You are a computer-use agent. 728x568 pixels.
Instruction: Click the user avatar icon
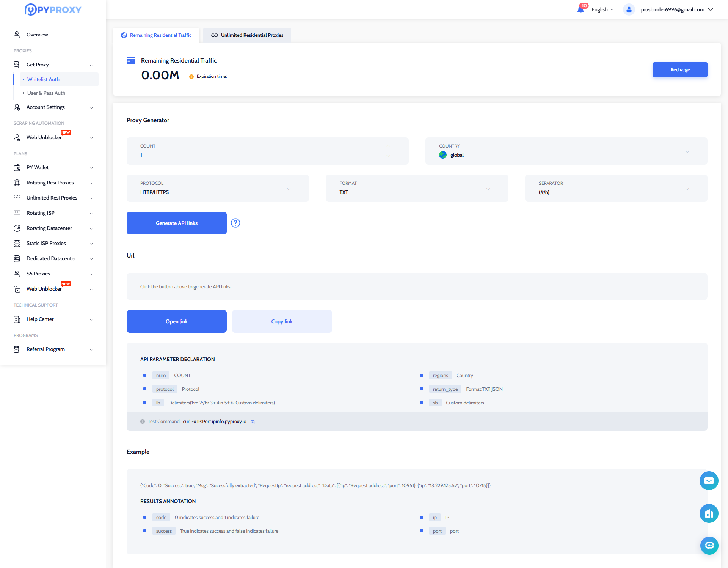(629, 9)
